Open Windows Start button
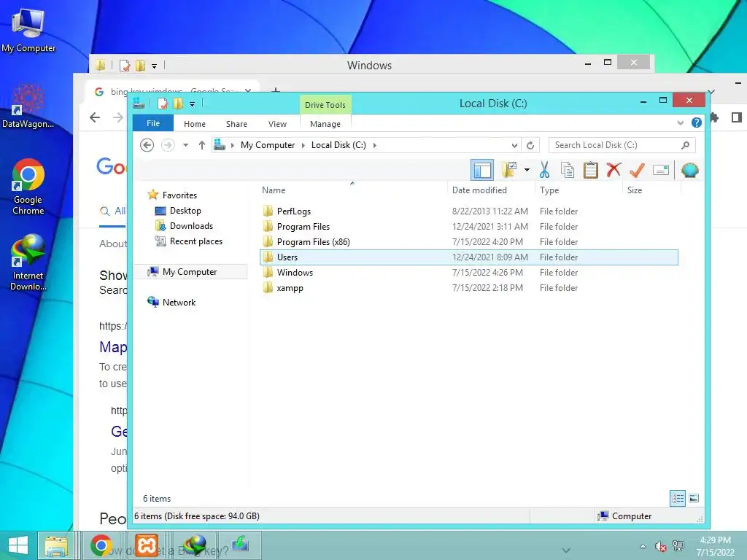 (x=18, y=545)
